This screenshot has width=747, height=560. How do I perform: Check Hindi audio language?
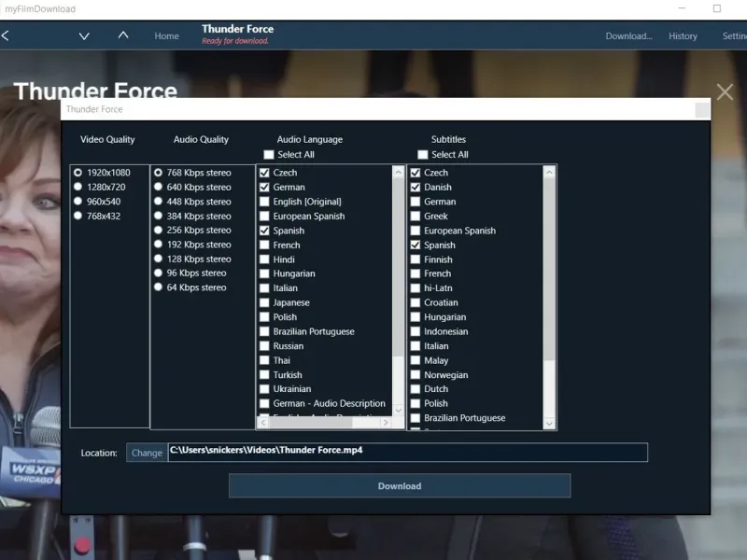click(264, 259)
